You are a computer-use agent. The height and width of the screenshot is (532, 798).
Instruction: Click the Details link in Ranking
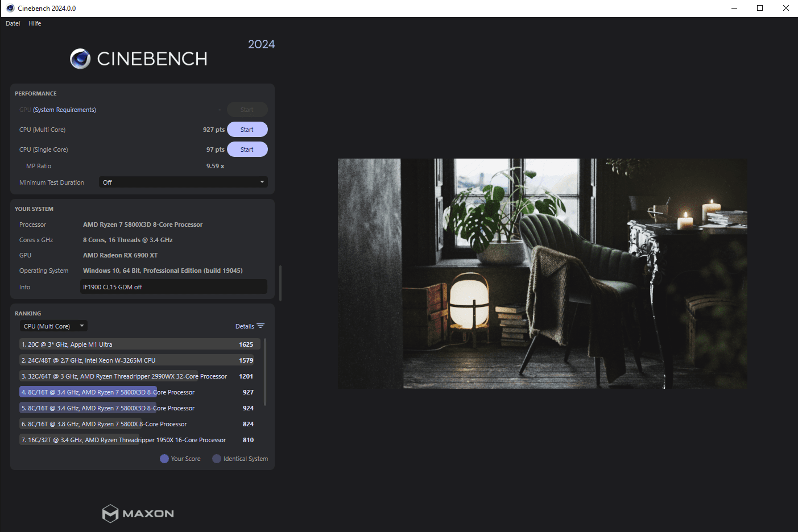pyautogui.click(x=245, y=326)
